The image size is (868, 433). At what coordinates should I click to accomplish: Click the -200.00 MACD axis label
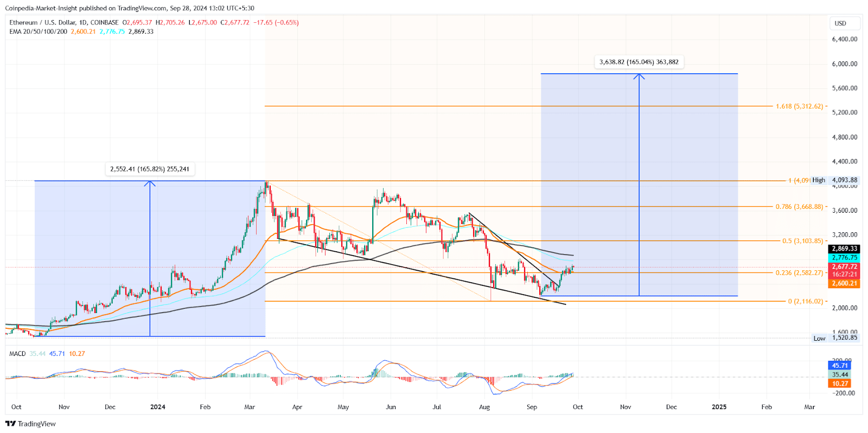tap(844, 393)
